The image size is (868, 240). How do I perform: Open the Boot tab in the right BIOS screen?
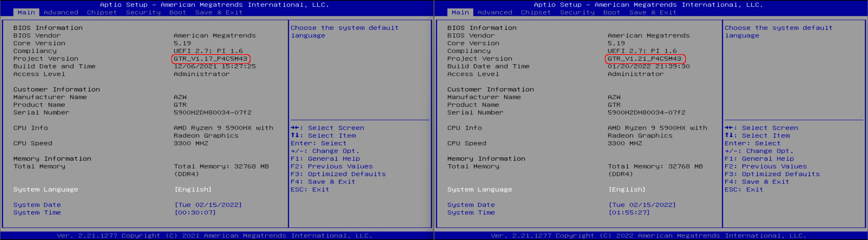(612, 13)
